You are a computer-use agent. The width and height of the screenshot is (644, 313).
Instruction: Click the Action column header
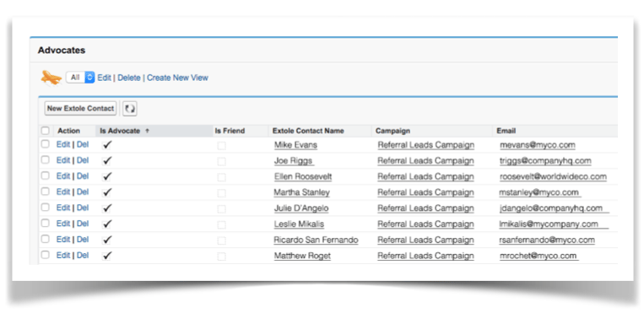[68, 131]
